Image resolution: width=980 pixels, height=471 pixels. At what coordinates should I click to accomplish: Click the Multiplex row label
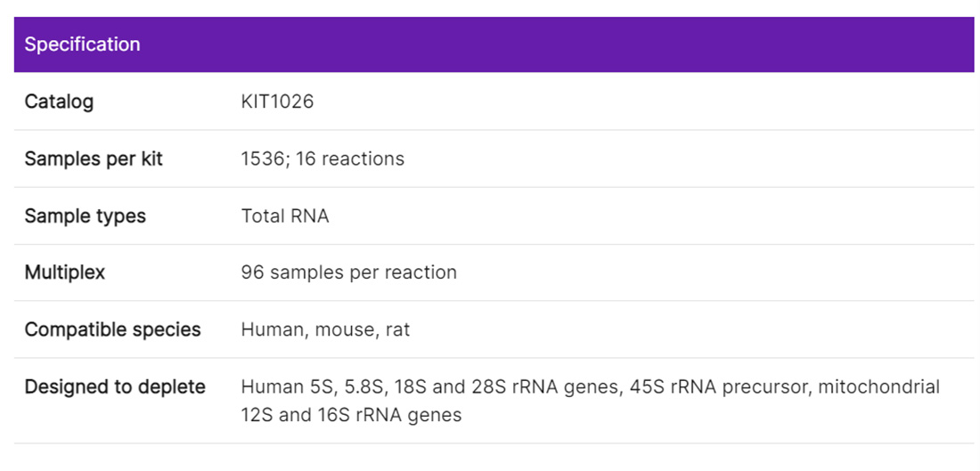coord(64,272)
